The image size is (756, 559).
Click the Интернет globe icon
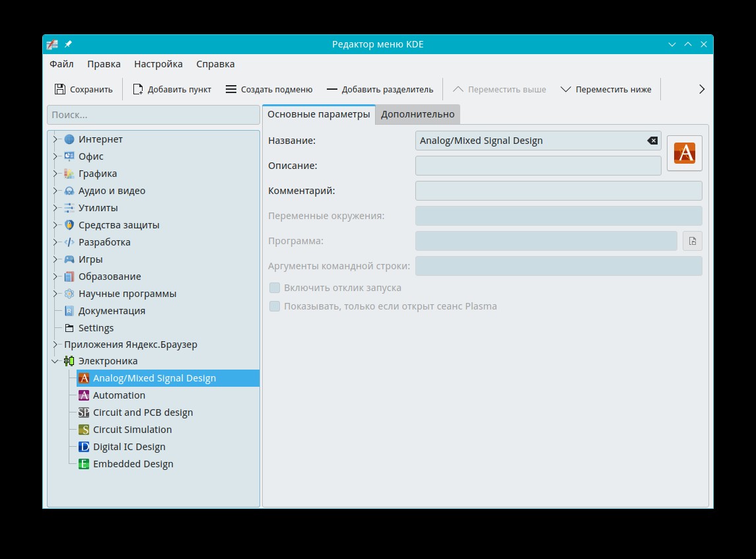pos(69,139)
